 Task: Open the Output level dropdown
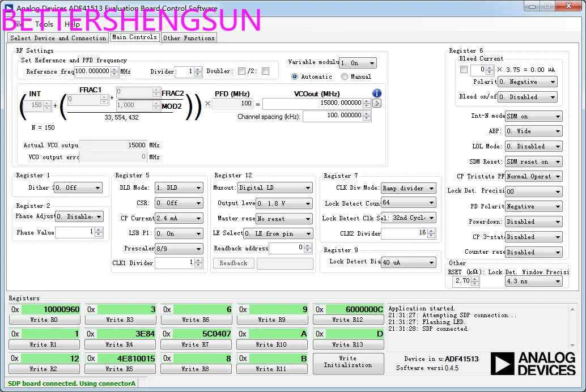click(284, 203)
